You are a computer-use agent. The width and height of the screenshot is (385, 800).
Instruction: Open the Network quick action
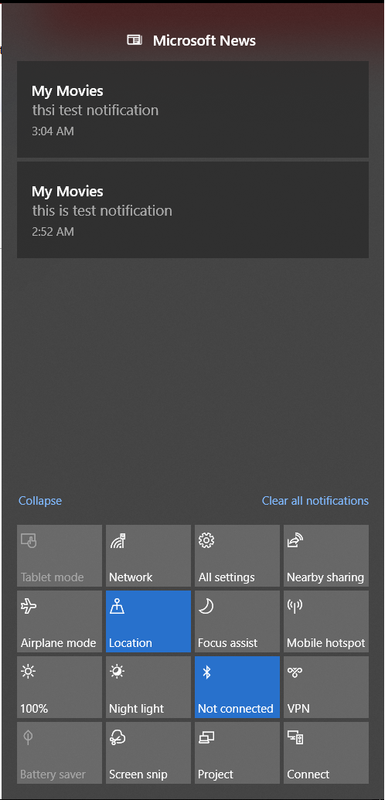[148, 555]
